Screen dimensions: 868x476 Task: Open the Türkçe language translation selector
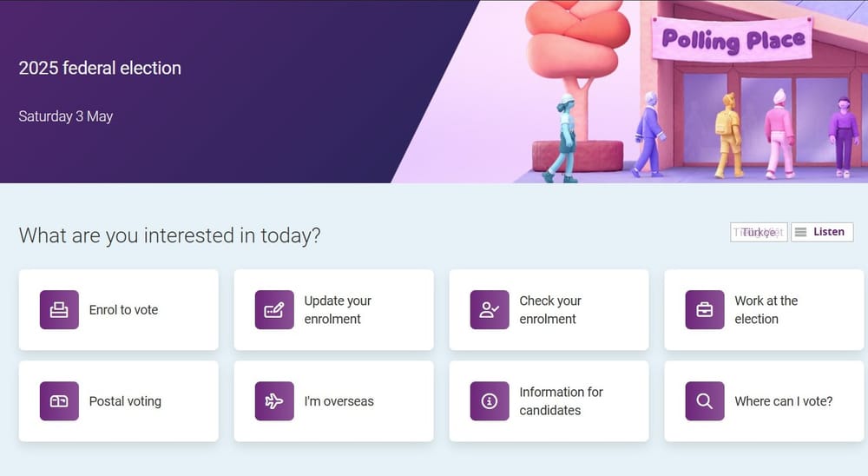point(759,232)
